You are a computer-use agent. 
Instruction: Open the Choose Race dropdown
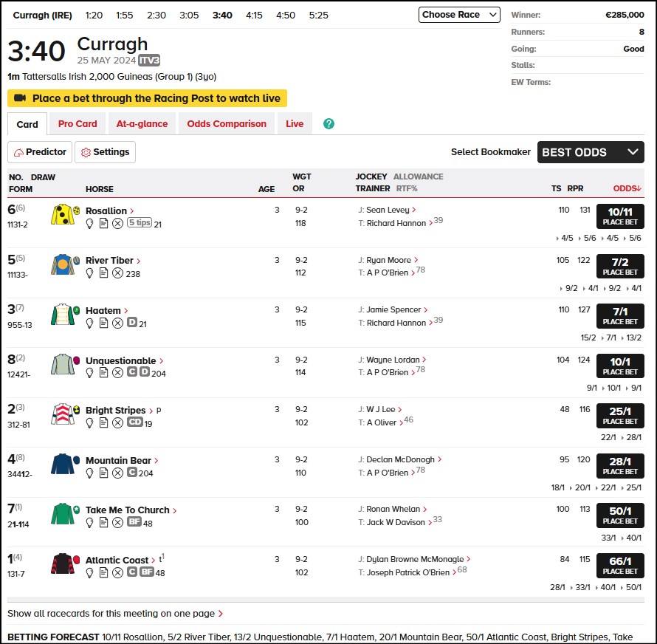tap(459, 15)
